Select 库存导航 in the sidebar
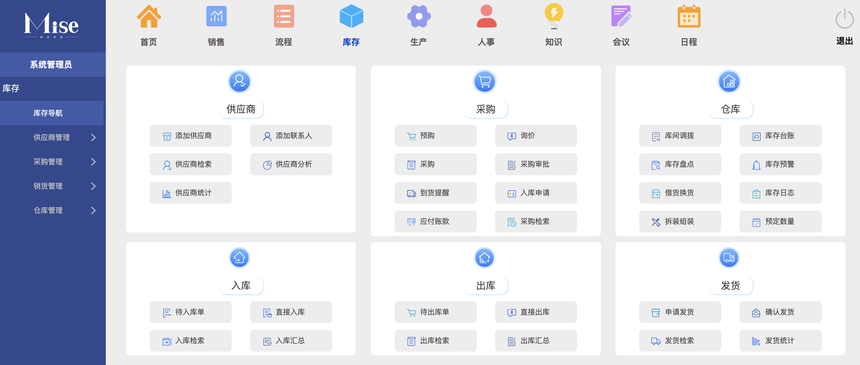 (52, 113)
